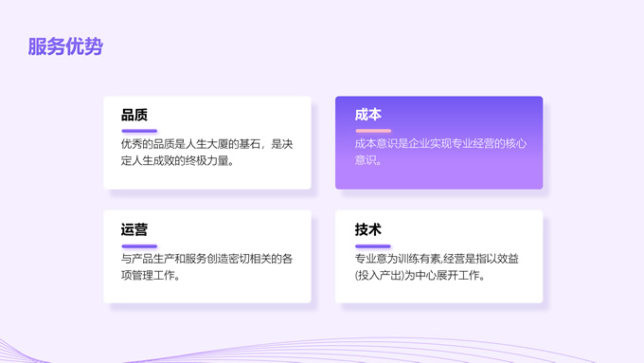Click the purple underline below 品质
The image size is (644, 363).
[139, 131]
